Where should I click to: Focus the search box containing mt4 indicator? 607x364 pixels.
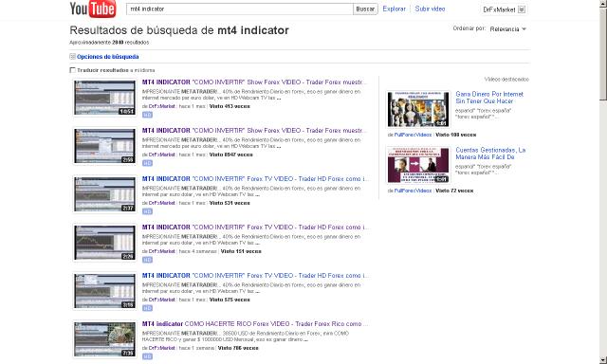(240, 9)
